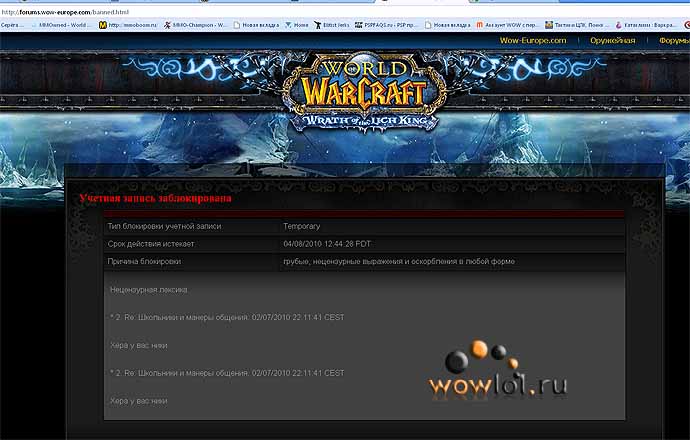Click the Тактики ЦЛК bookmark favicon

(x=549, y=25)
